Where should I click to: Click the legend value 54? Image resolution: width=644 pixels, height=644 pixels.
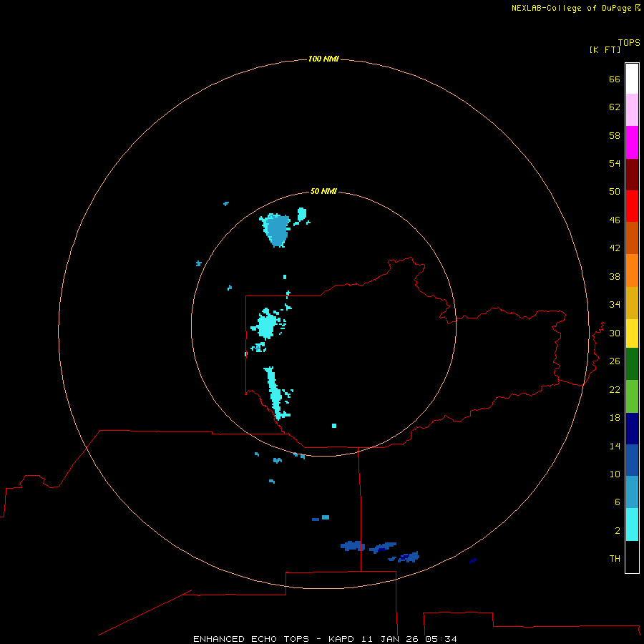pyautogui.click(x=615, y=163)
